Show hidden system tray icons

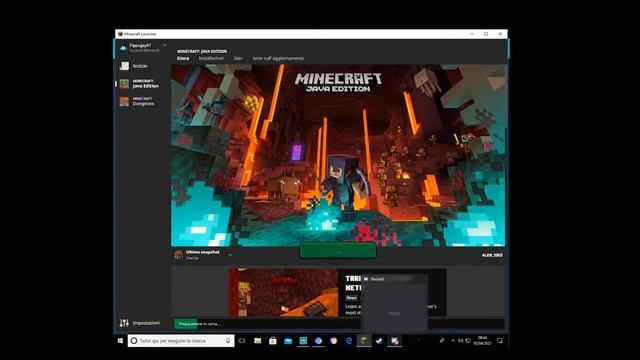coord(453,340)
